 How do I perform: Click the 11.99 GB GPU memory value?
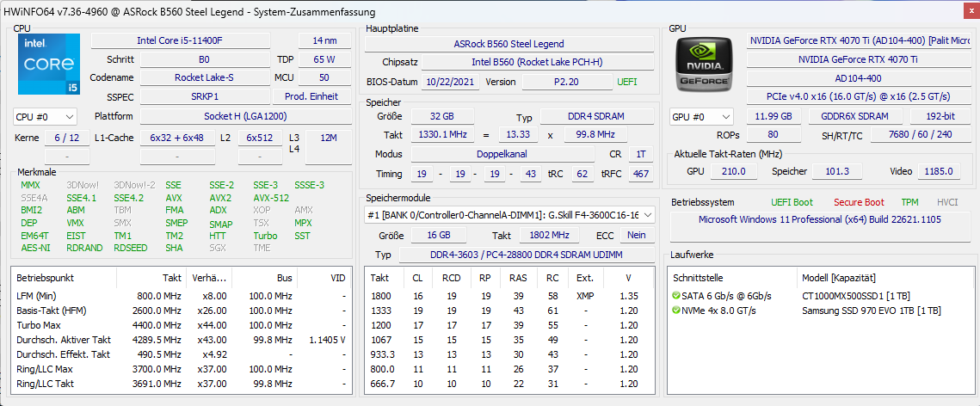pyautogui.click(x=773, y=116)
